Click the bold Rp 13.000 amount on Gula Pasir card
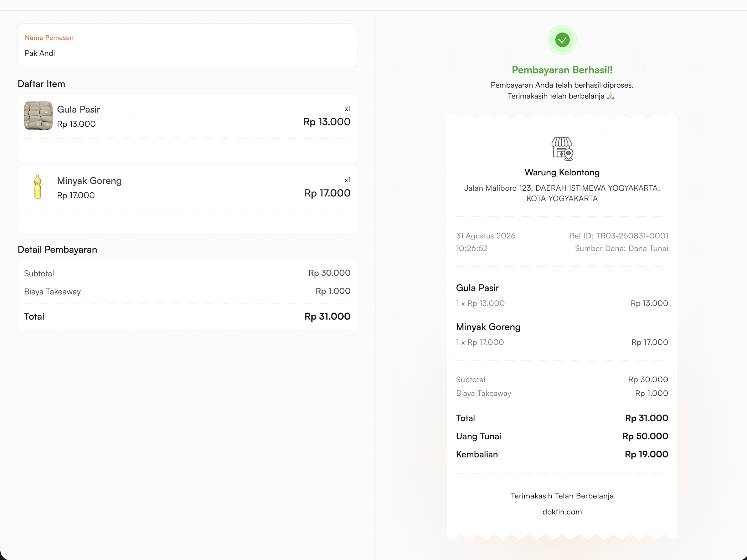The height and width of the screenshot is (560, 747). 327,122
